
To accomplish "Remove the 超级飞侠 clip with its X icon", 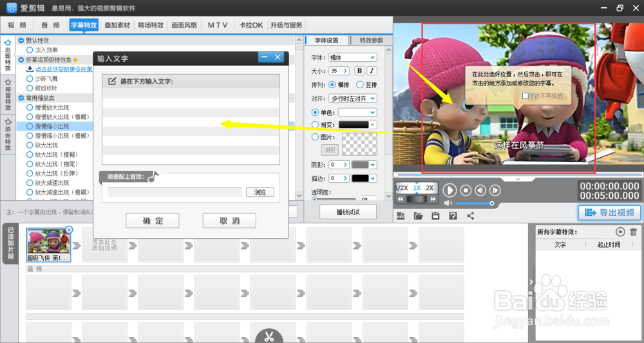I will (69, 230).
